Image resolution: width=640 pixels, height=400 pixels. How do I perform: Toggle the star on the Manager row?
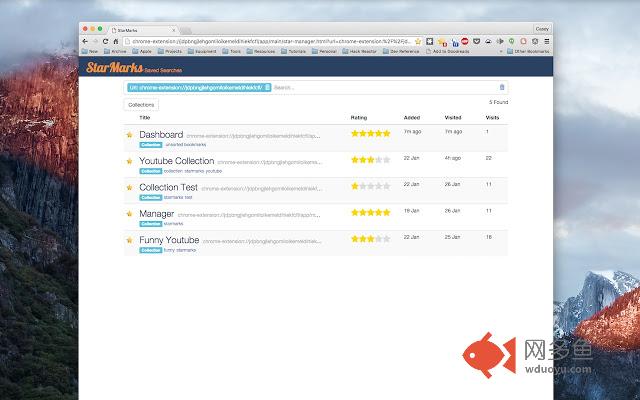coord(129,213)
